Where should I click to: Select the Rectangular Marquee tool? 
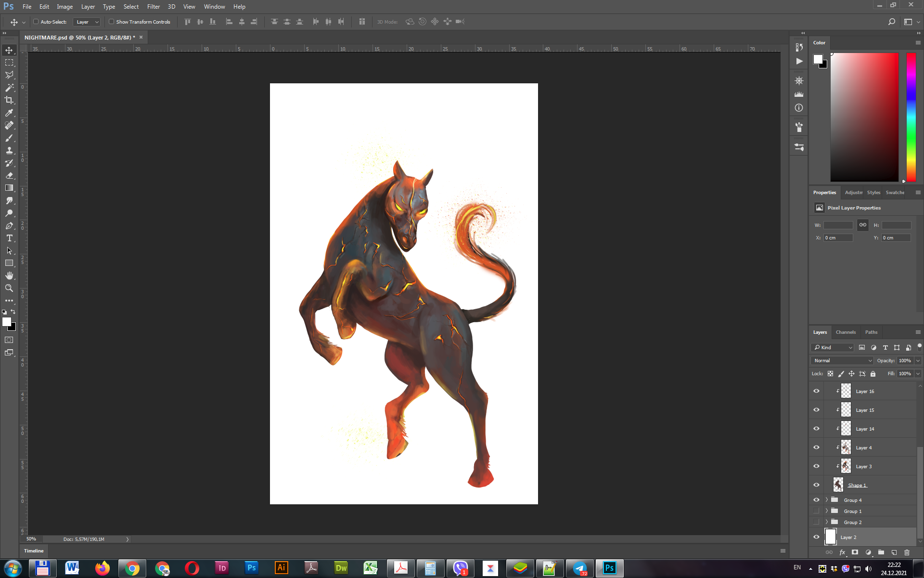pos(9,63)
